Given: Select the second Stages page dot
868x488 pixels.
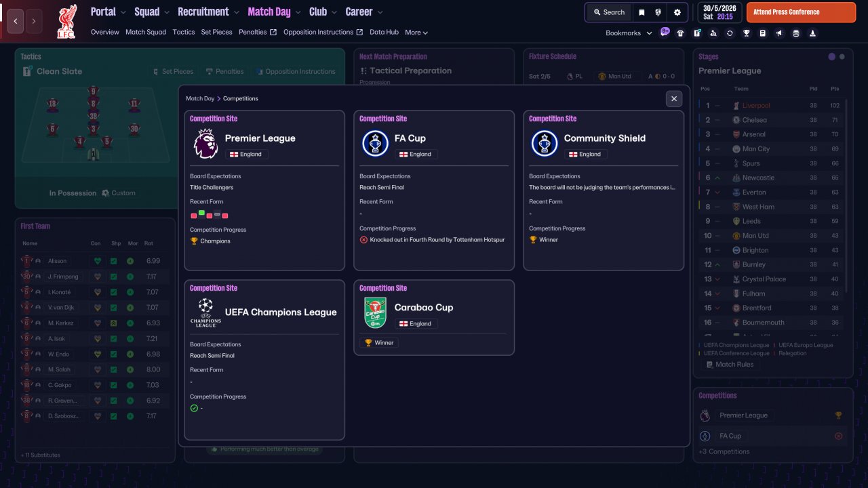Looking at the screenshot, I should coord(842,57).
